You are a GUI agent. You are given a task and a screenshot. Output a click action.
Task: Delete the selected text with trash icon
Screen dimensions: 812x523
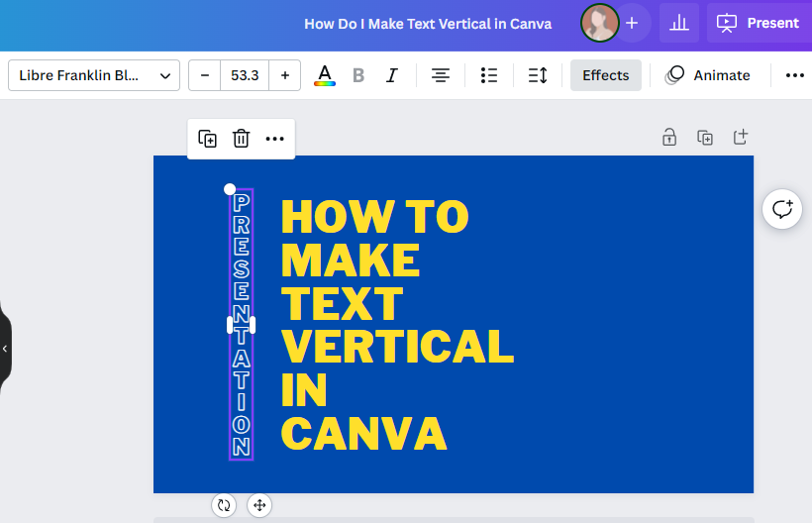241,139
